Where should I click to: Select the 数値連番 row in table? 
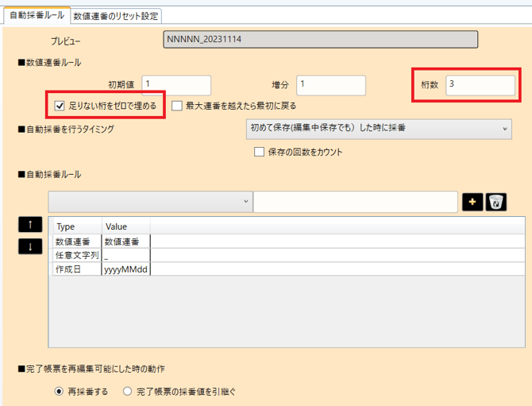pos(76,242)
